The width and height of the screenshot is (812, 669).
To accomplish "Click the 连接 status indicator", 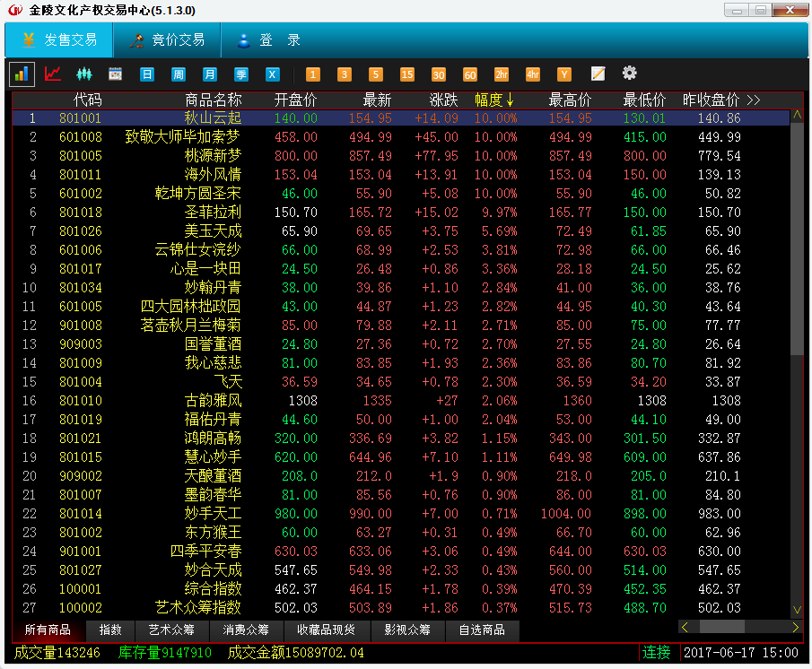I will click(656, 653).
